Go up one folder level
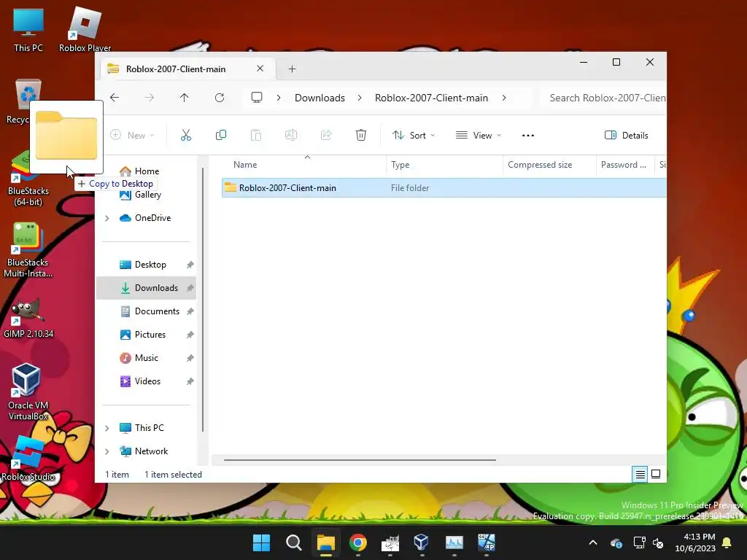Screen dimensions: 747x560 (x=185, y=98)
